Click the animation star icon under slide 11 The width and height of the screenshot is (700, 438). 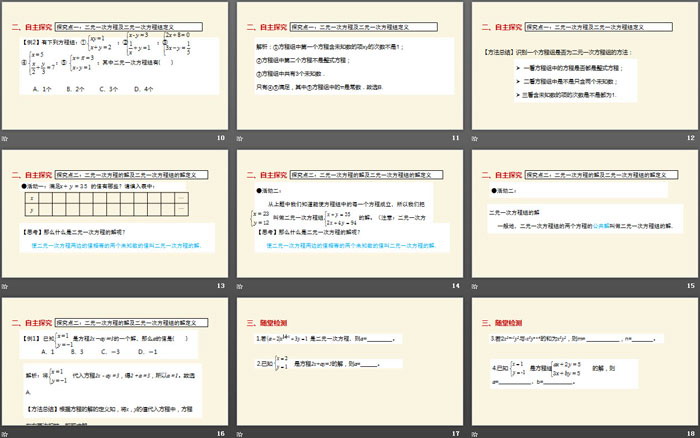point(240,138)
